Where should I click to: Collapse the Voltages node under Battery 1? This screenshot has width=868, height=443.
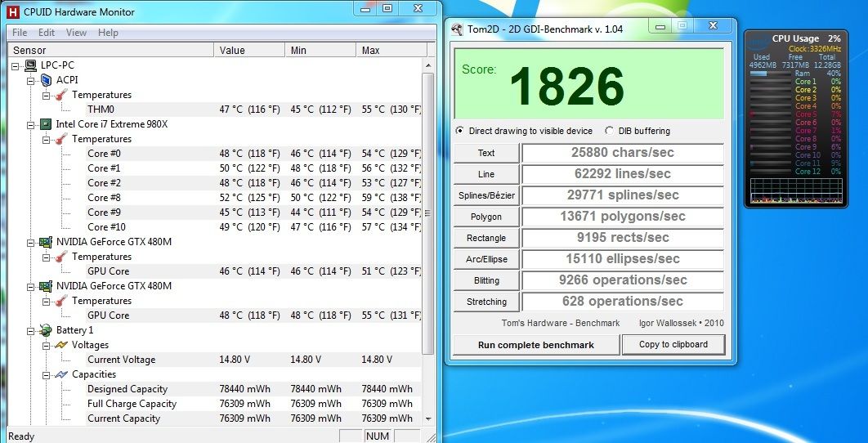pyautogui.click(x=47, y=345)
